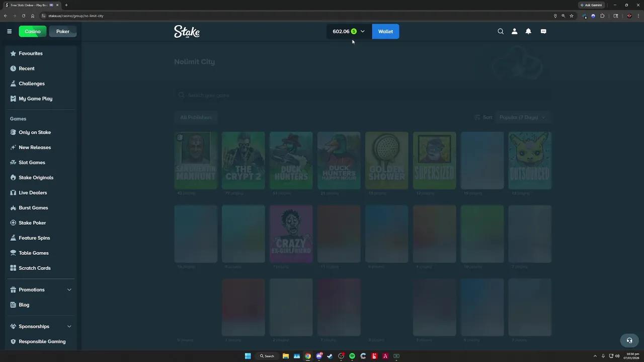The image size is (644, 362).
Task: Click the search your game field
Action: pyautogui.click(x=362, y=95)
